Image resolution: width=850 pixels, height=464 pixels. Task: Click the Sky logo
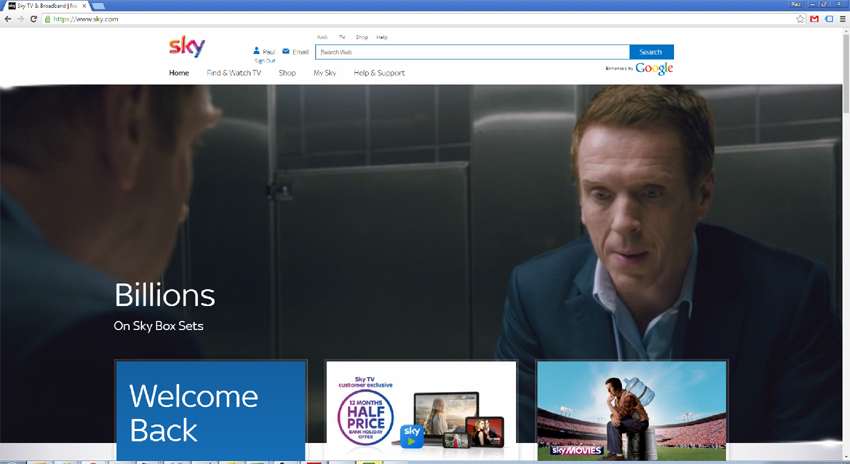pyautogui.click(x=187, y=47)
